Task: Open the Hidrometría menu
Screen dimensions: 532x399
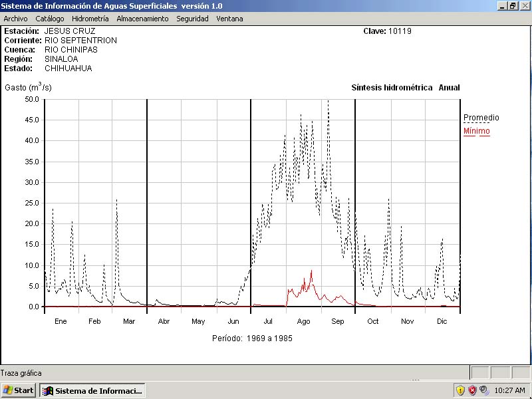Action: click(90, 19)
